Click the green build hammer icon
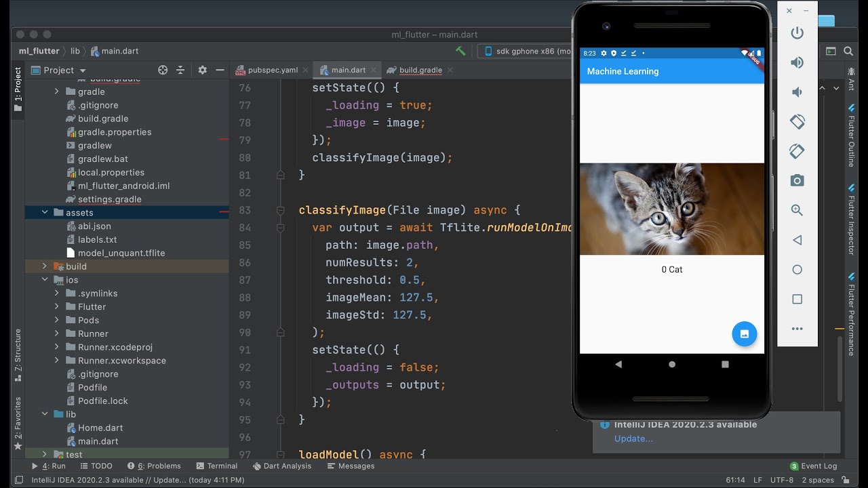 click(x=460, y=51)
